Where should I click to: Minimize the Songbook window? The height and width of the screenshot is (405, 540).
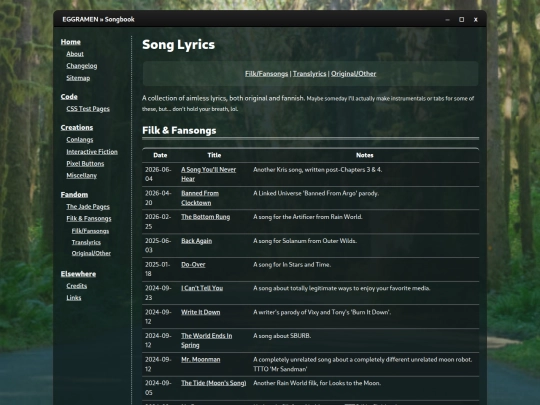(x=447, y=20)
